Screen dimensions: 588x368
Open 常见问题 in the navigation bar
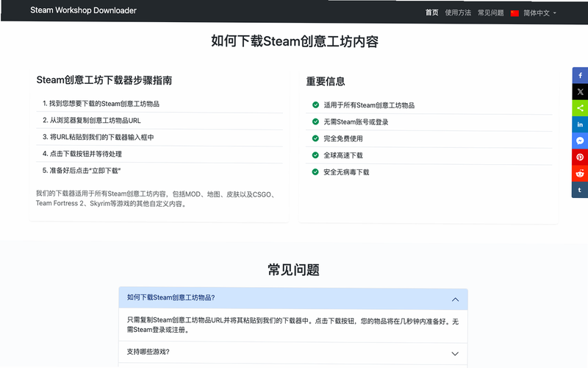490,13
